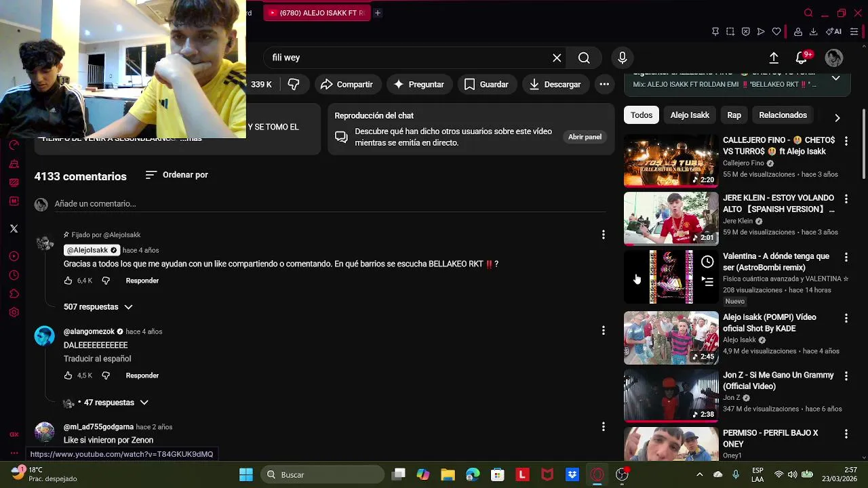Click the Preguntar button
Image resolution: width=868 pixels, height=488 pixels.
point(418,84)
